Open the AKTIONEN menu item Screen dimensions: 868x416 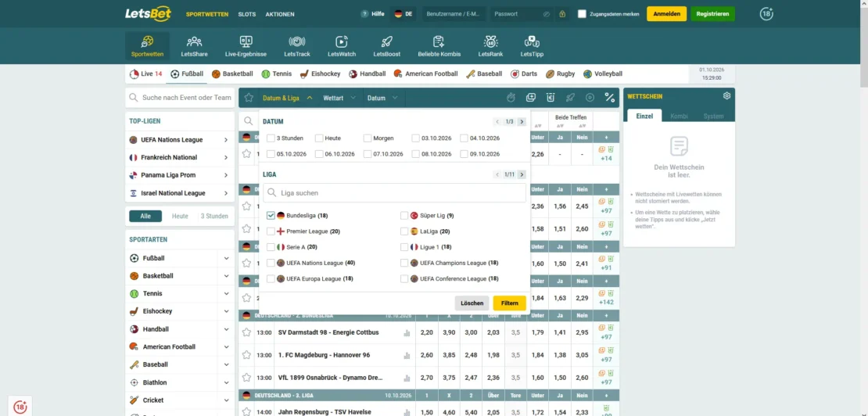[280, 14]
